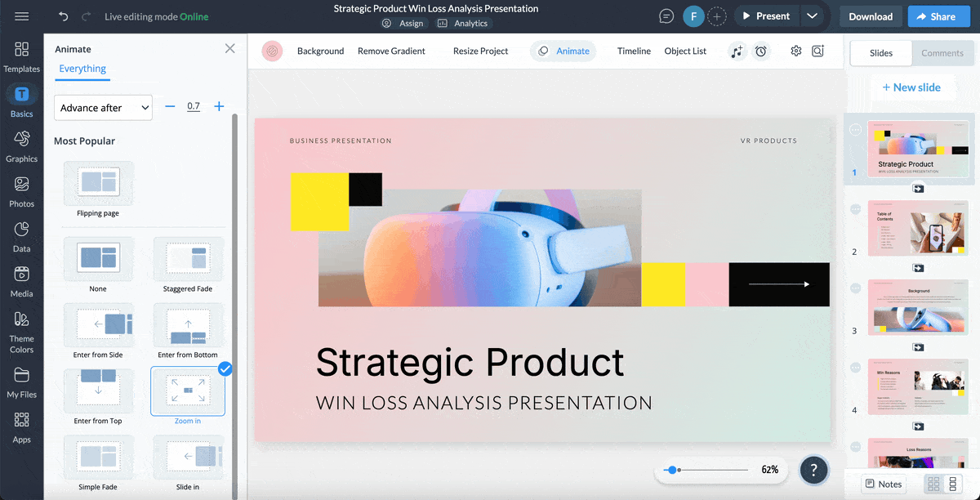Open the hamburger main menu
The height and width of the screenshot is (500, 980).
pos(22,16)
